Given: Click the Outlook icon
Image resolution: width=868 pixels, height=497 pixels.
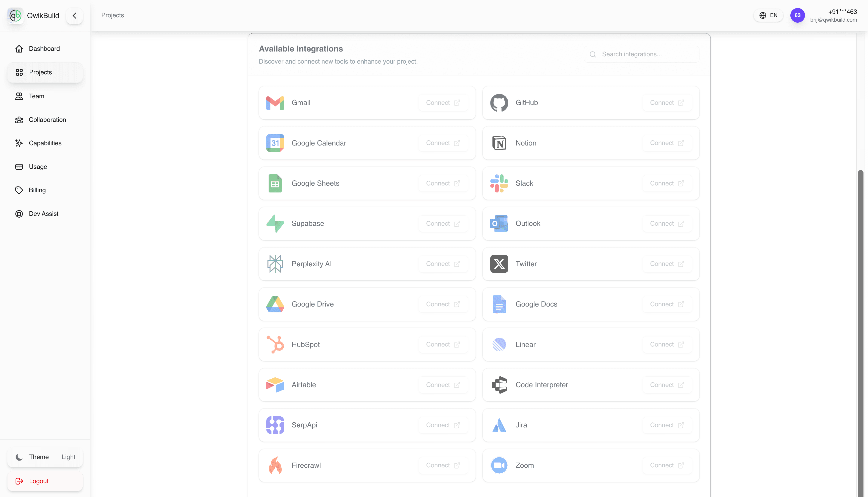Looking at the screenshot, I should click(x=499, y=224).
